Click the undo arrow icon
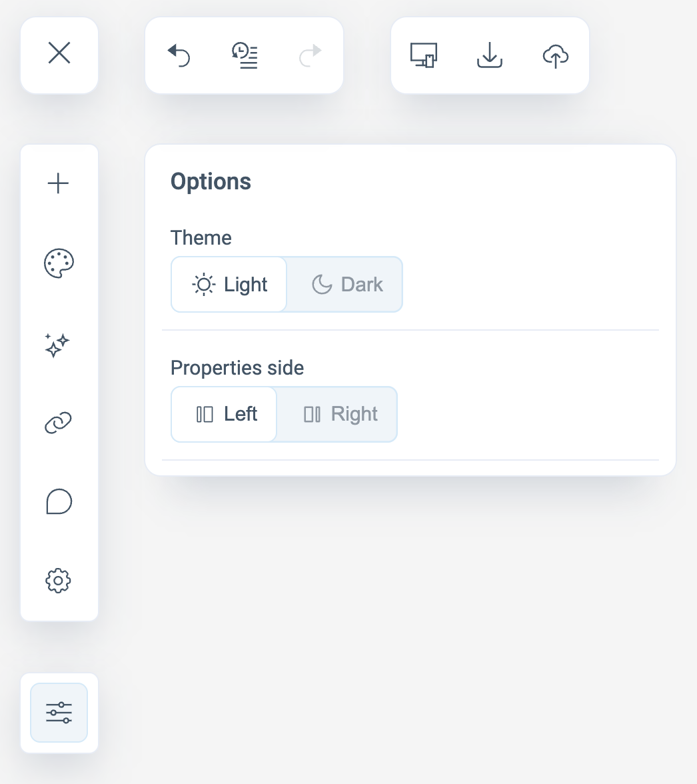 (179, 55)
